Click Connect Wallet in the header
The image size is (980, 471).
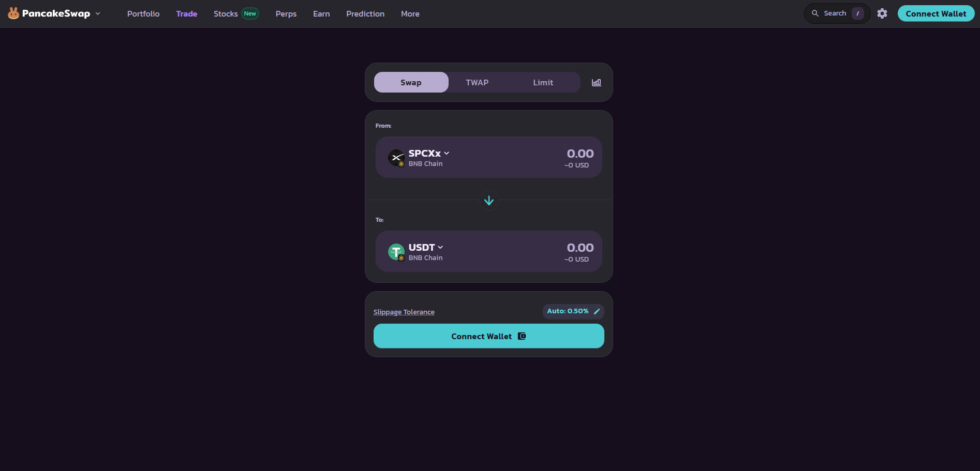tap(936, 13)
